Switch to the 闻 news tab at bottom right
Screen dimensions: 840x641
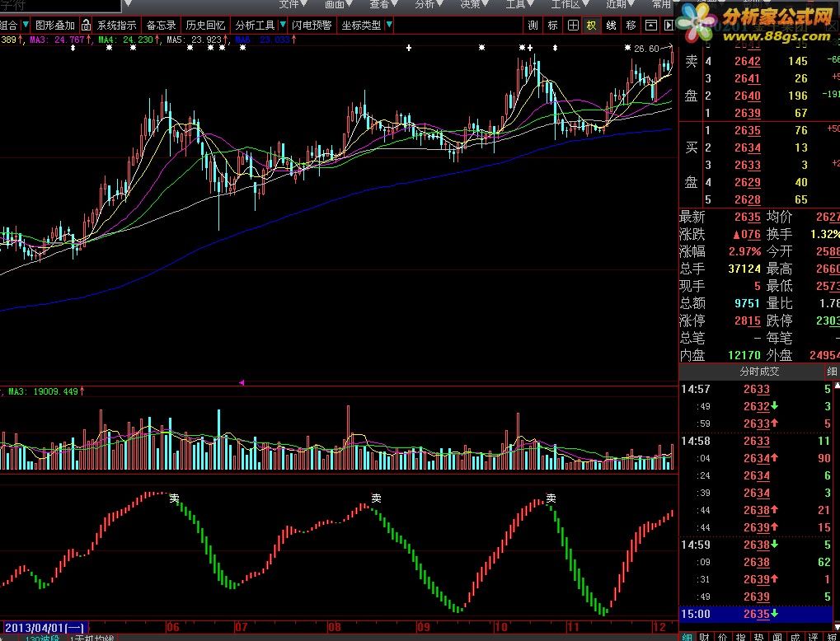pyautogui.click(x=778, y=637)
